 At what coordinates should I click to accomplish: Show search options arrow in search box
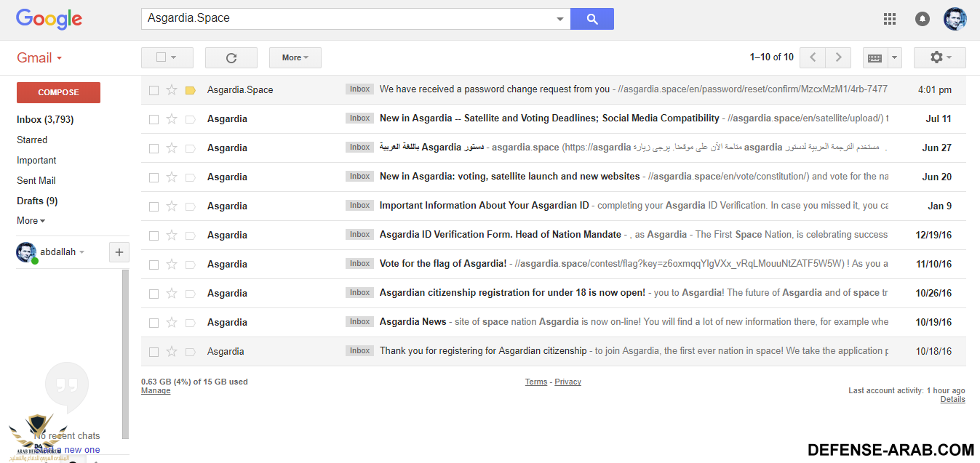559,19
